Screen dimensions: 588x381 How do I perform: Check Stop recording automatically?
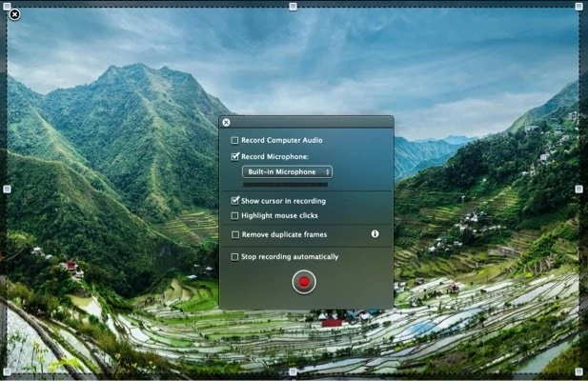click(234, 257)
